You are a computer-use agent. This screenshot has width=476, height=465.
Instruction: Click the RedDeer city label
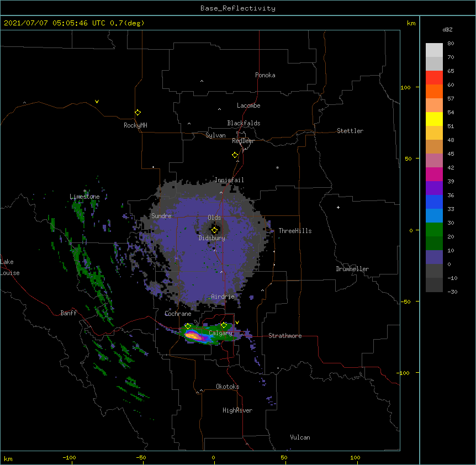pos(243,141)
